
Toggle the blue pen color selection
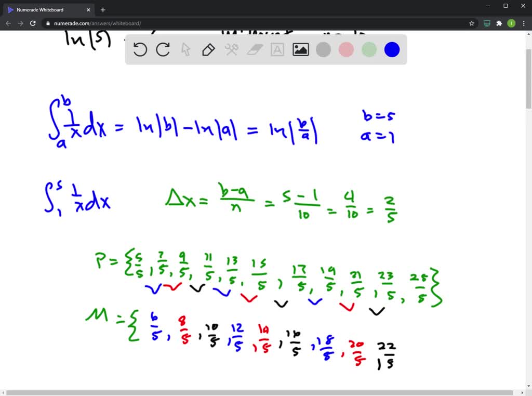tap(391, 49)
